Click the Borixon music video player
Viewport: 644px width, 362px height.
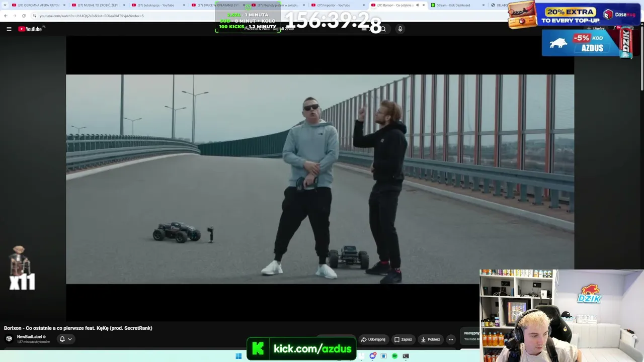[x=320, y=179]
